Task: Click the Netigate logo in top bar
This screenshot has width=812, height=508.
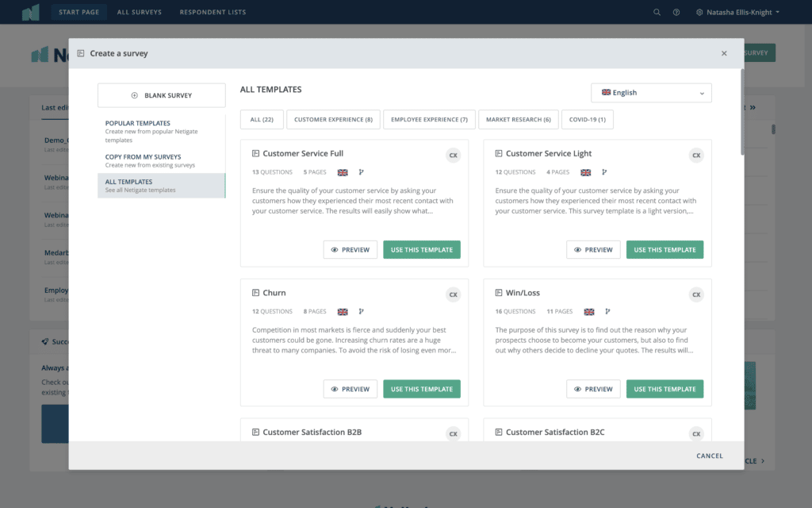Action: pos(30,12)
